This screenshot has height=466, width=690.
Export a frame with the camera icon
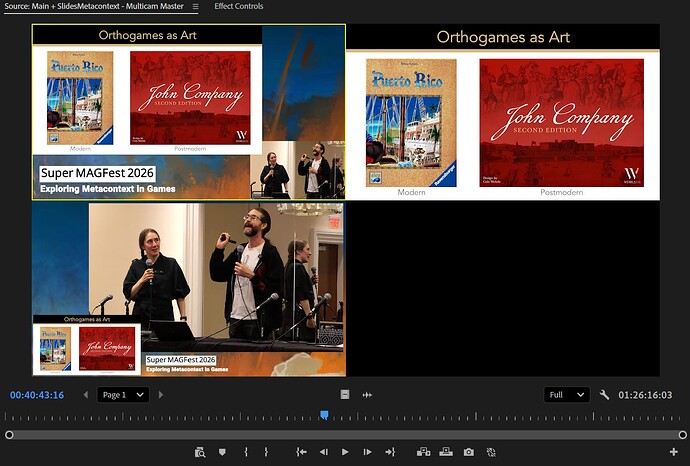point(469,452)
